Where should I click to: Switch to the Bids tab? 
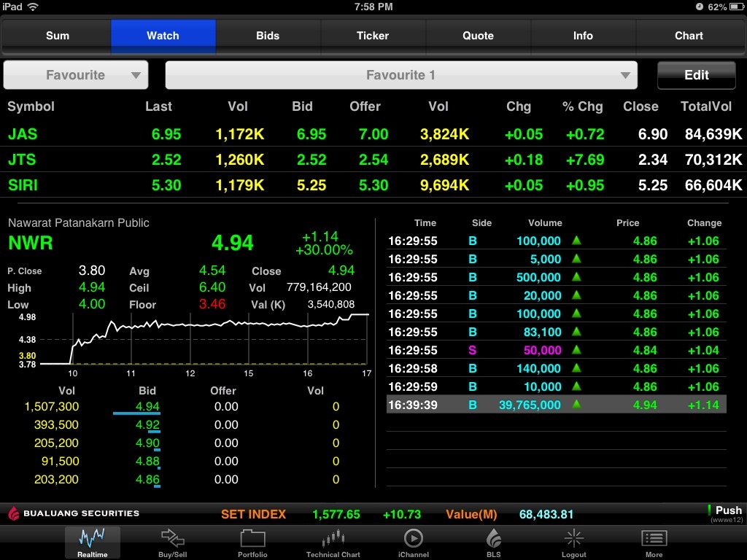pyautogui.click(x=268, y=36)
